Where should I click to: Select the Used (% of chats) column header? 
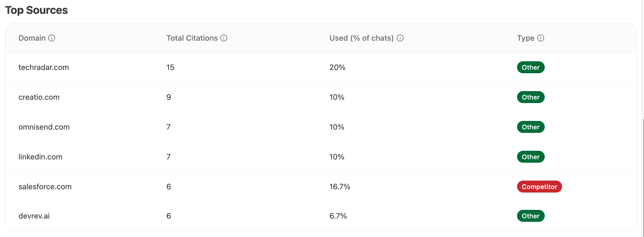coord(361,38)
